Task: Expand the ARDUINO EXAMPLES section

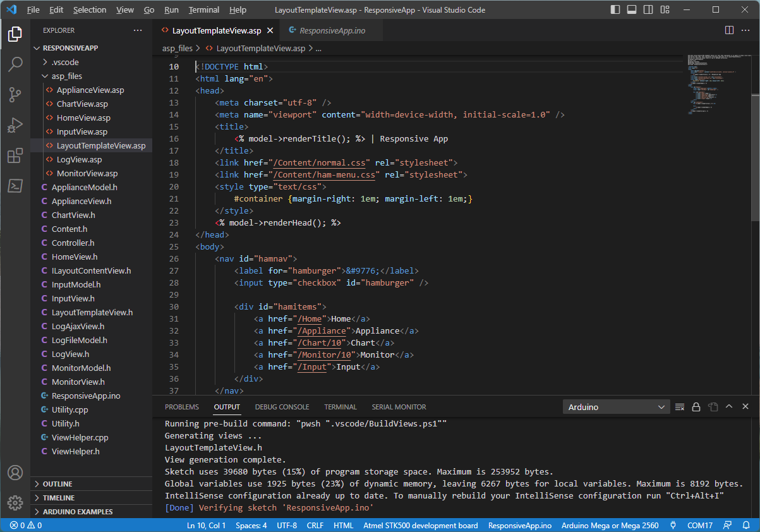Action: (x=91, y=512)
